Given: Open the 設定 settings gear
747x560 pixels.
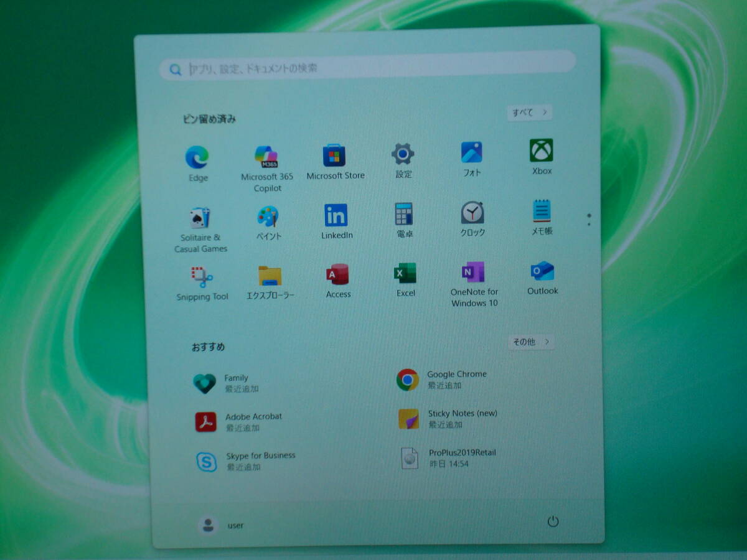Looking at the screenshot, I should pyautogui.click(x=403, y=154).
